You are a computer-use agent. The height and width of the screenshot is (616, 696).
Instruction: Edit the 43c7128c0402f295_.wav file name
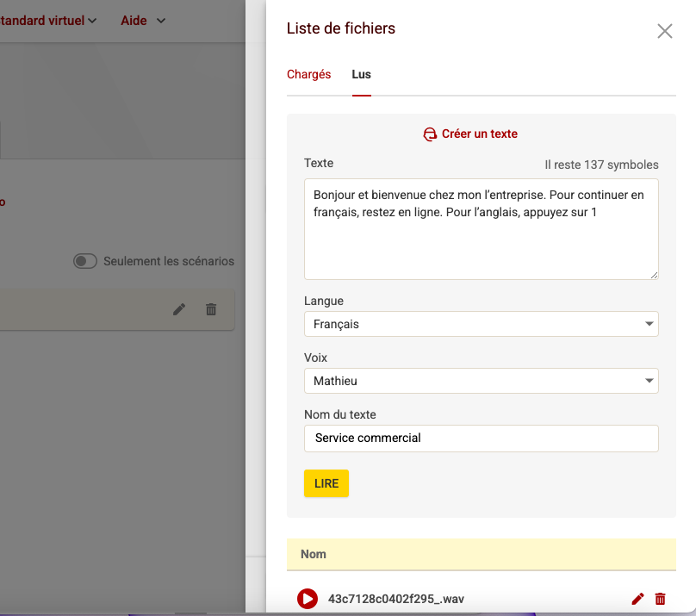coord(637,599)
